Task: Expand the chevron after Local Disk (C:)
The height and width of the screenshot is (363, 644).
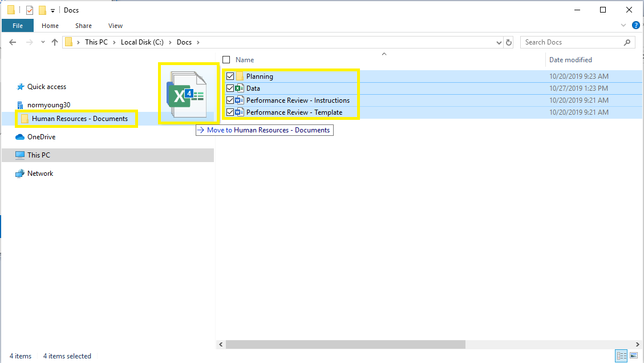Action: (170, 42)
